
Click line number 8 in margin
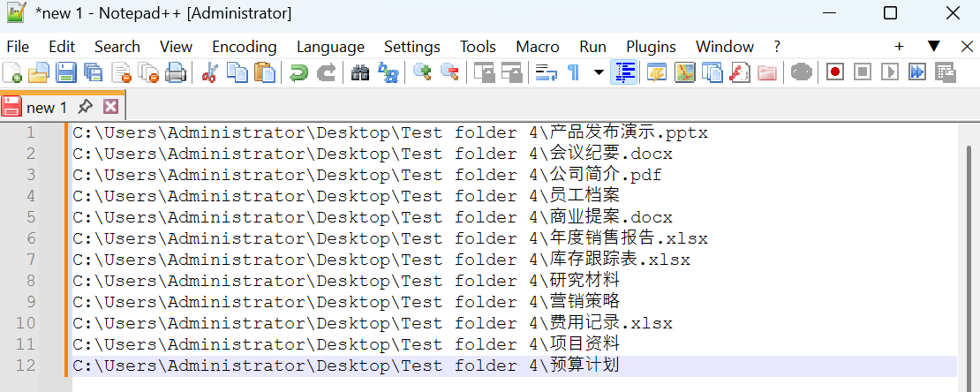point(31,282)
